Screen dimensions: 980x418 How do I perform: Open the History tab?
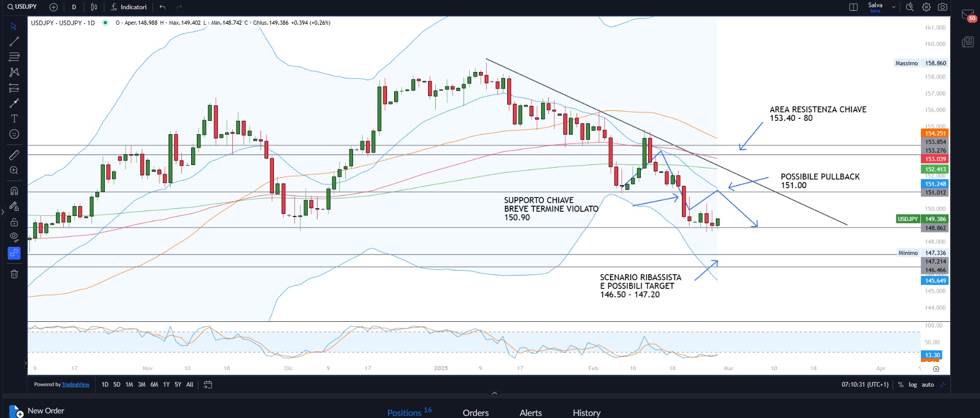coord(586,412)
